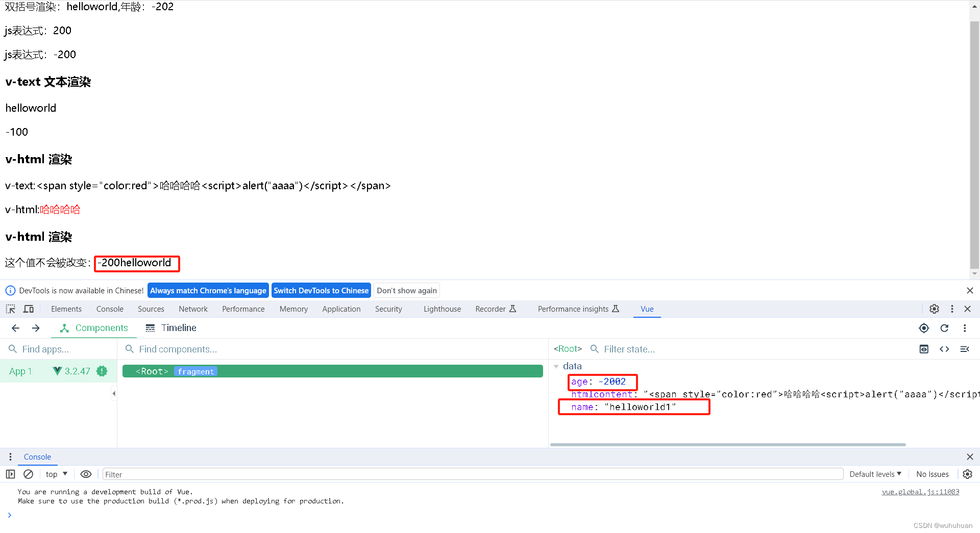Open DevTools settings gear

(x=934, y=309)
